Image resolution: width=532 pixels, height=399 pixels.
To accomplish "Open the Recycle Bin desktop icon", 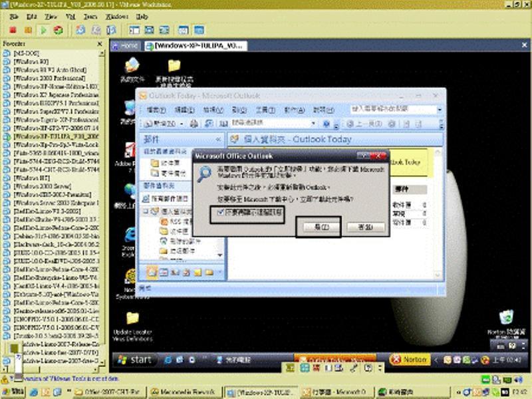I will 507,318.
